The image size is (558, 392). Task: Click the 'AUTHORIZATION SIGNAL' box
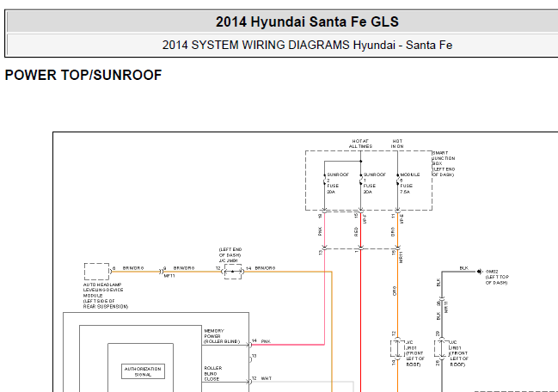pyautogui.click(x=143, y=371)
